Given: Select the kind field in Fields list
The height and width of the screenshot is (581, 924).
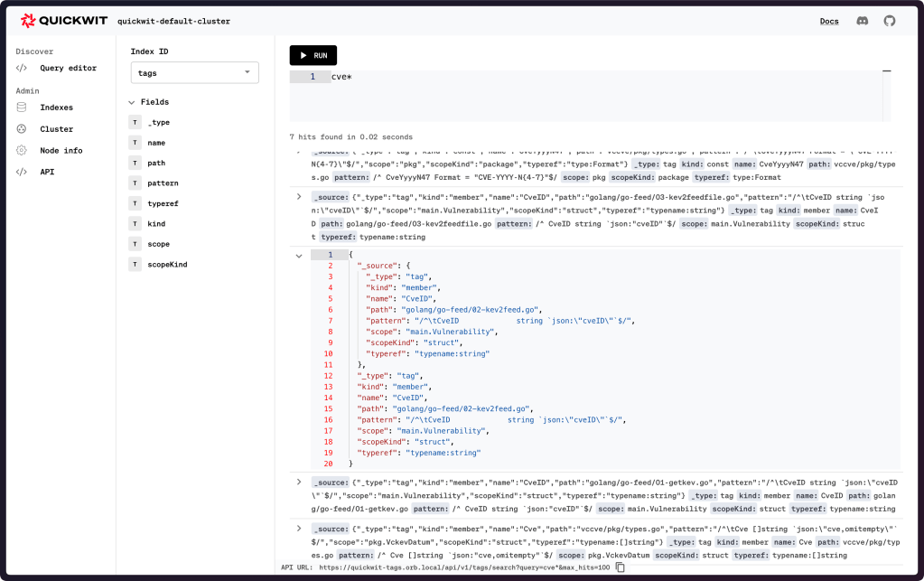Looking at the screenshot, I should (156, 224).
